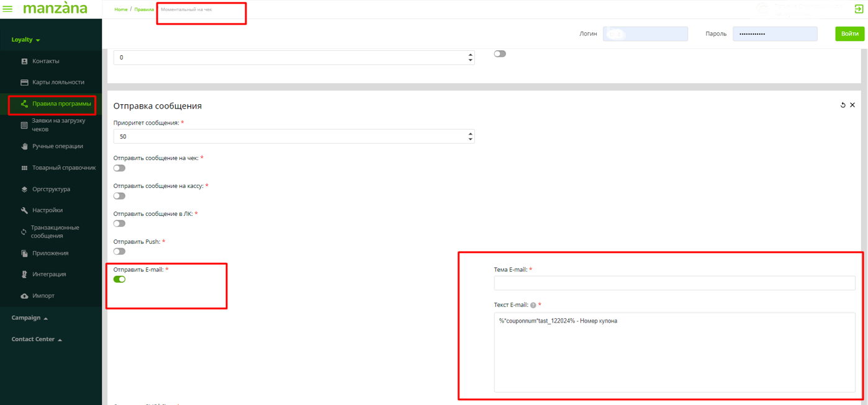The image size is (868, 405).
Task: Click the Войти button
Action: point(849,33)
